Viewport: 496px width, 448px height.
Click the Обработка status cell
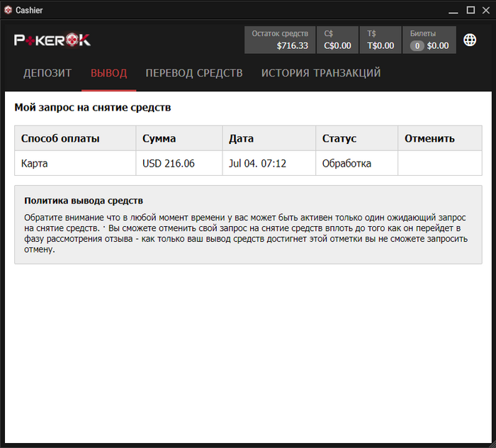[x=356, y=163]
